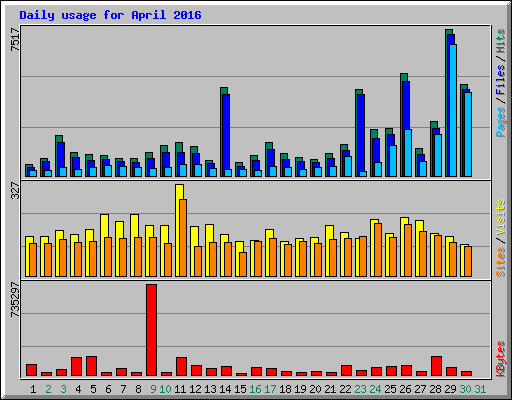The image size is (512, 400).
Task: Click the yellow "Visits" legend label
Action: pyautogui.click(x=501, y=218)
